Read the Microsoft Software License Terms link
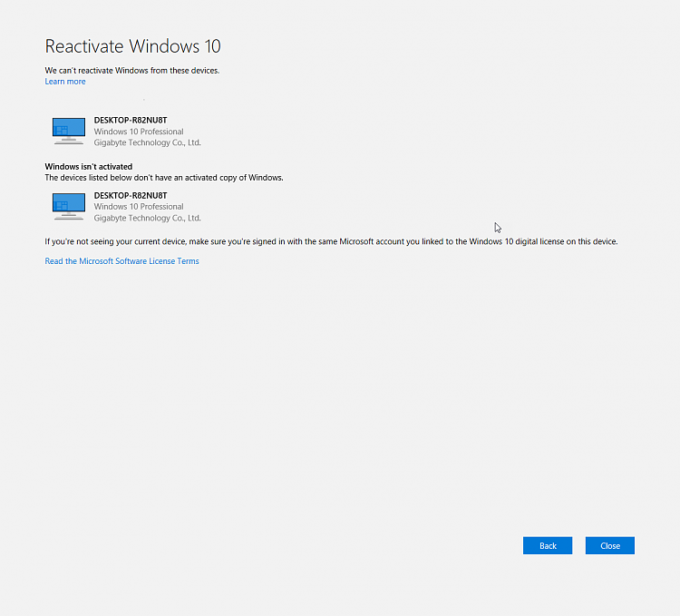Viewport: 680px width, 616px height. click(121, 261)
